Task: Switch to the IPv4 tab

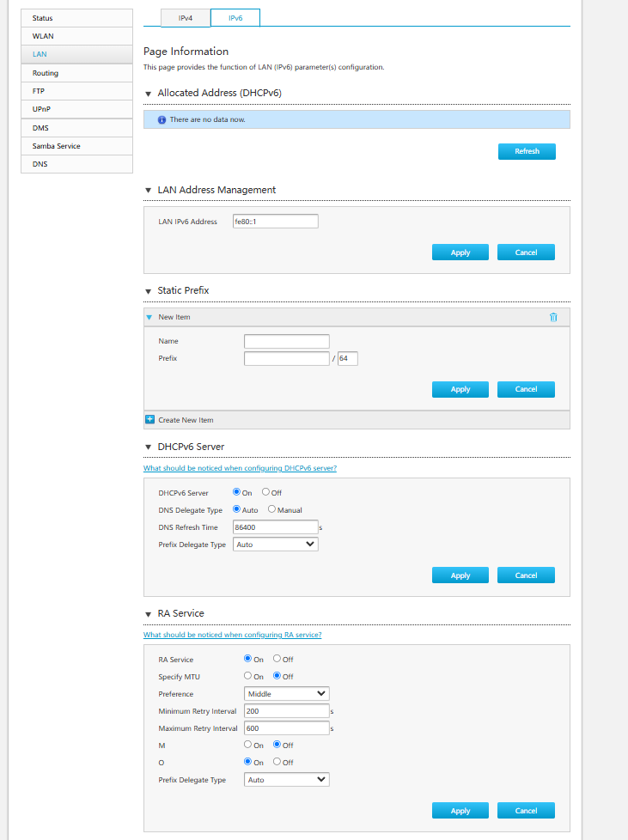Action: pos(185,17)
